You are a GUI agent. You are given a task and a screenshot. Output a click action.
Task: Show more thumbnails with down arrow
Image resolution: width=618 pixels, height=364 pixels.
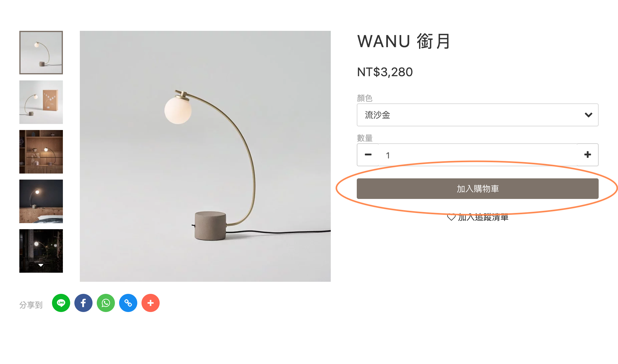click(41, 265)
